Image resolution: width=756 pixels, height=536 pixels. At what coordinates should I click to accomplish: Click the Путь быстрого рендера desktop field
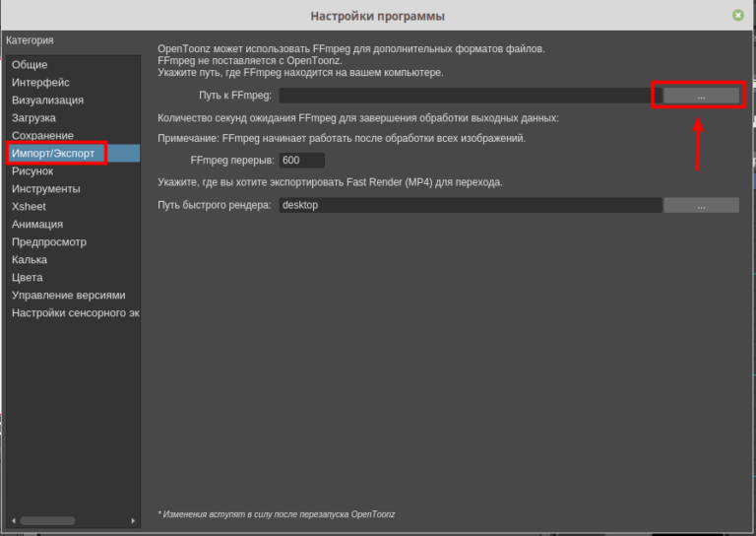pyautogui.click(x=471, y=205)
